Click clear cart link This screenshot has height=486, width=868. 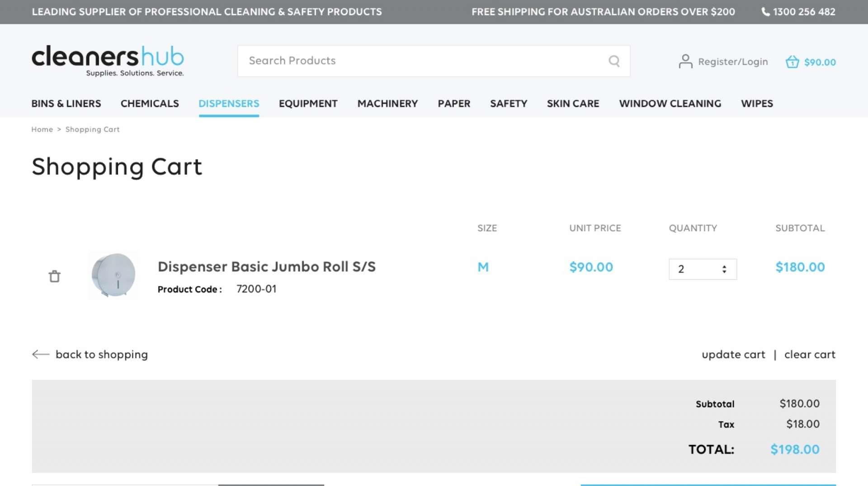tap(810, 355)
